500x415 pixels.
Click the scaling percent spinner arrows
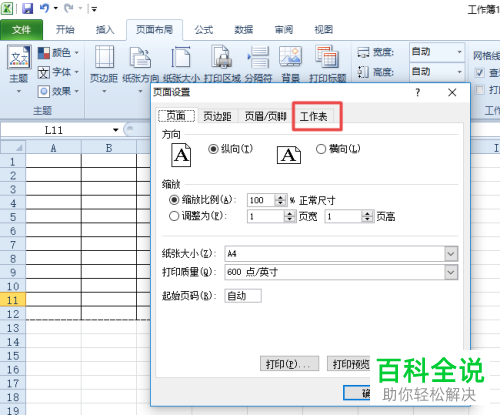coord(281,200)
